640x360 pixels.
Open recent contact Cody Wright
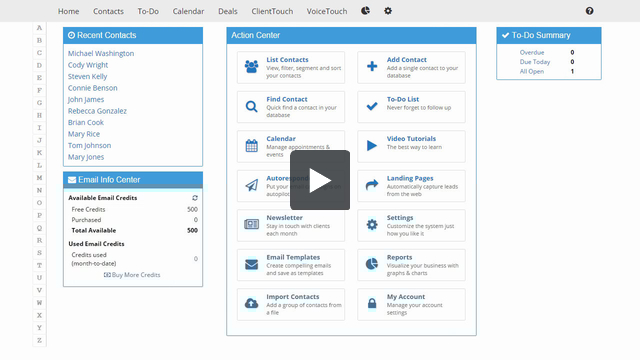88,65
